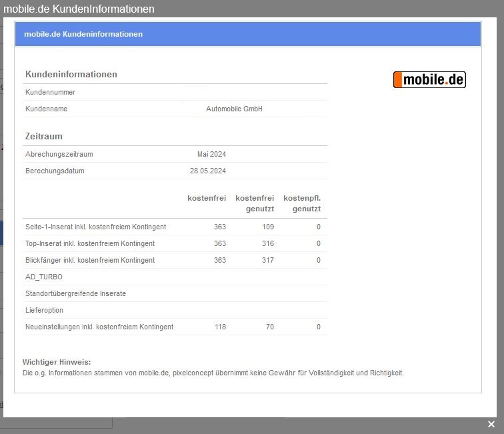The image size is (504, 434).
Task: Select the 363 value in the Blickfänger row
Action: tap(220, 261)
